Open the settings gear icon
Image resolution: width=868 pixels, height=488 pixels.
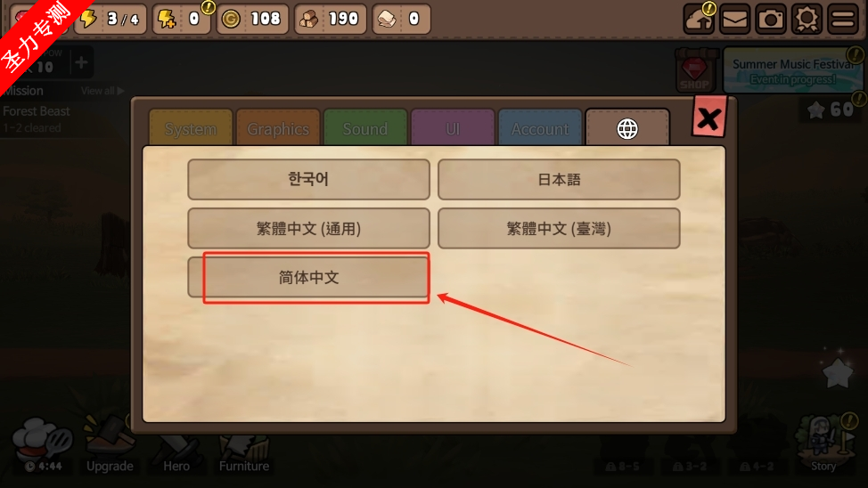click(x=807, y=20)
